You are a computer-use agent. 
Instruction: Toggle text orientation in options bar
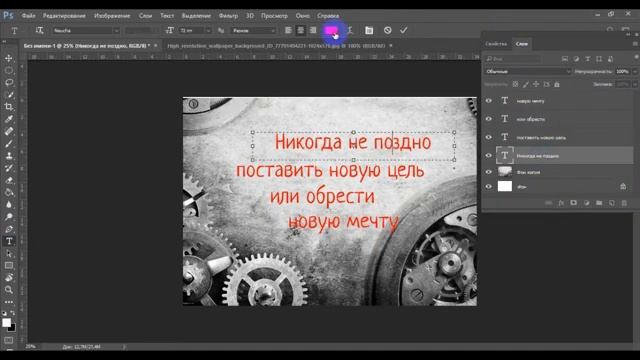(x=39, y=30)
